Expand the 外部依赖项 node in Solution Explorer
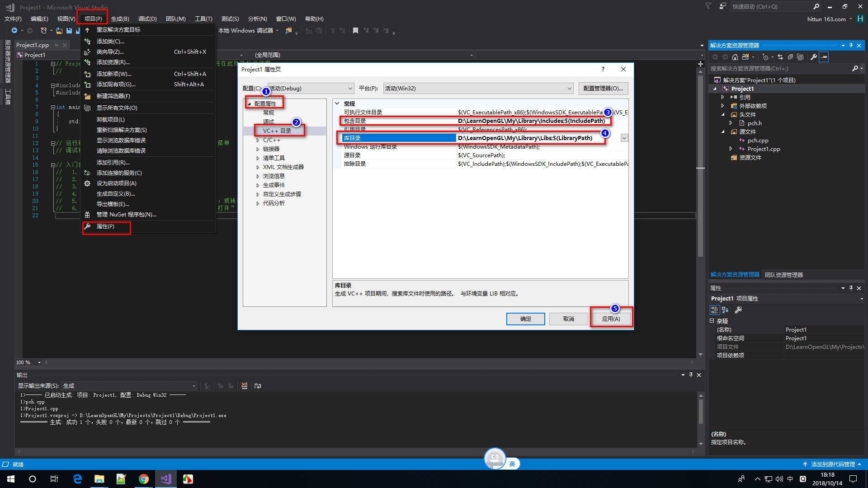This screenshot has width=868, height=488. tap(722, 106)
